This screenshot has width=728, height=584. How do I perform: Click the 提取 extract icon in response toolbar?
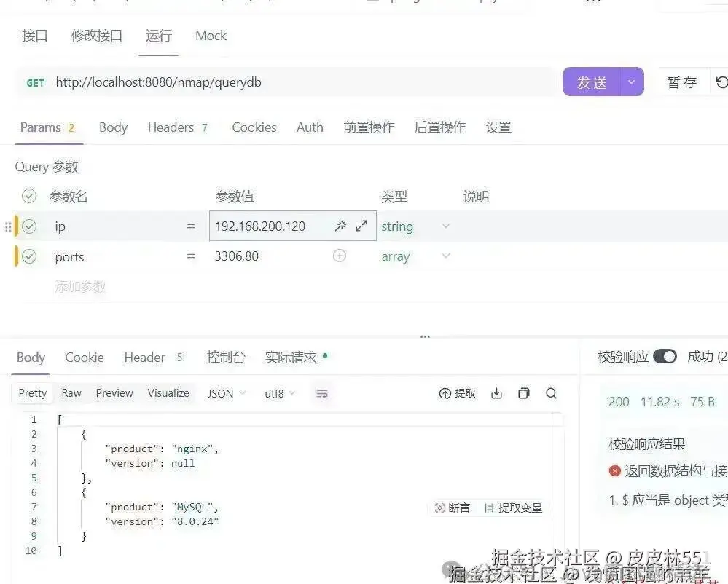point(457,393)
